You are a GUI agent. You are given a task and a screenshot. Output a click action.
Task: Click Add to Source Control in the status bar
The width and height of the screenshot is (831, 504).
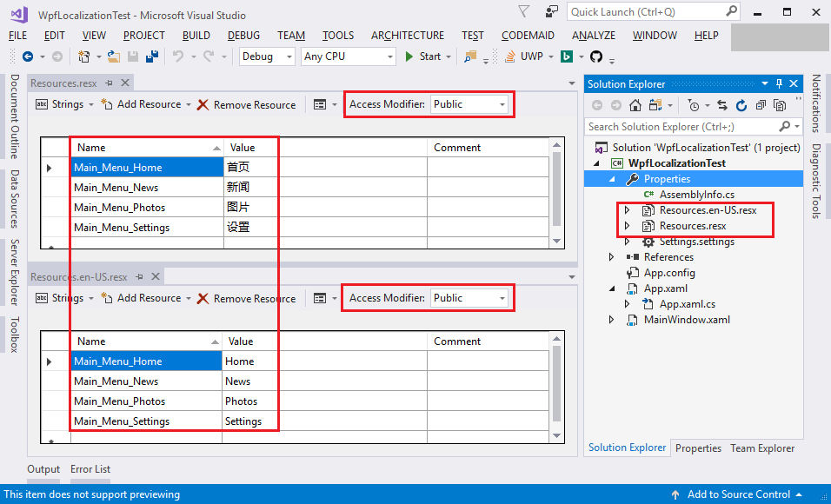coord(738,494)
